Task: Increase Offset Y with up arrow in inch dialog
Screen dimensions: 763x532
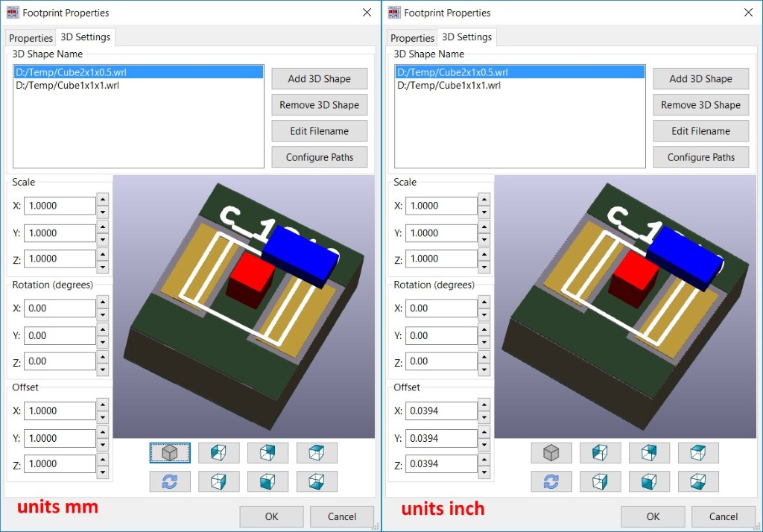Action: (x=484, y=433)
